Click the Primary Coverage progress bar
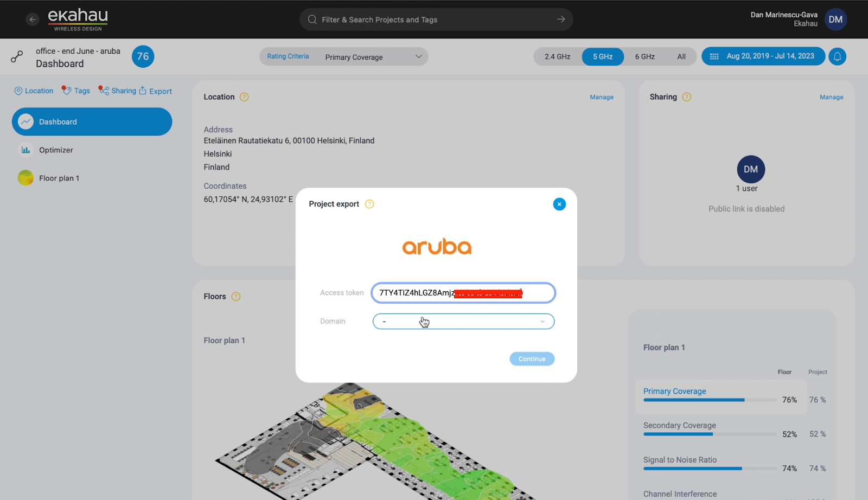Image resolution: width=868 pixels, height=500 pixels. coord(710,400)
